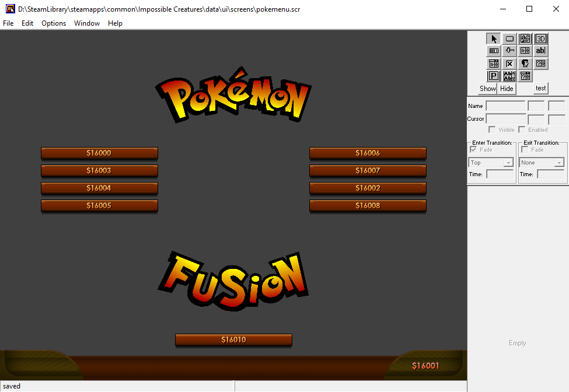Click the 'saved' status bar text
The image size is (569, 392).
(x=12, y=386)
